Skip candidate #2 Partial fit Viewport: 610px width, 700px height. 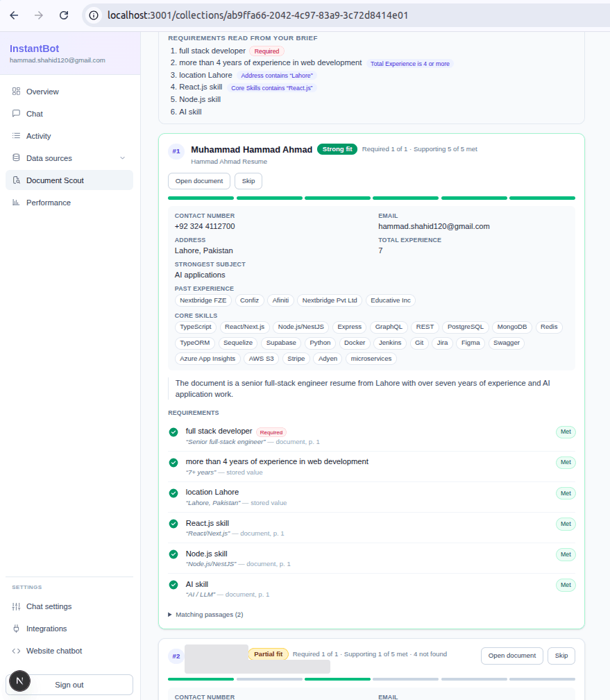pos(561,656)
